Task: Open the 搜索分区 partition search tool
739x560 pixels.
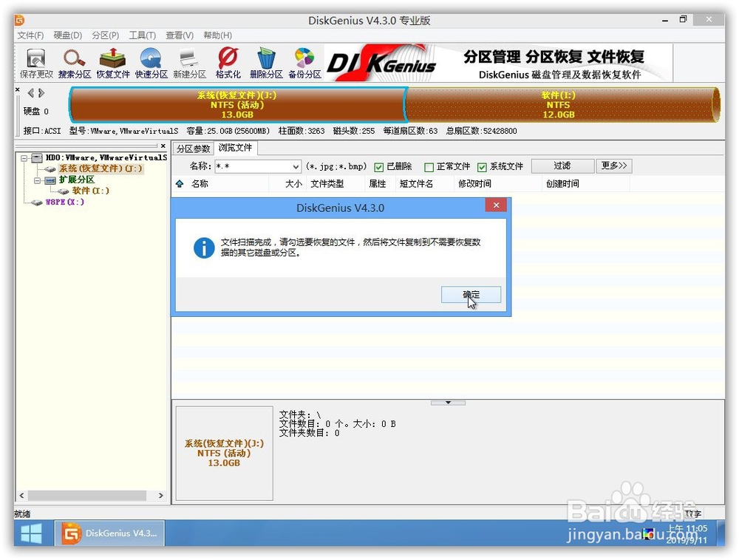Action: (73, 62)
